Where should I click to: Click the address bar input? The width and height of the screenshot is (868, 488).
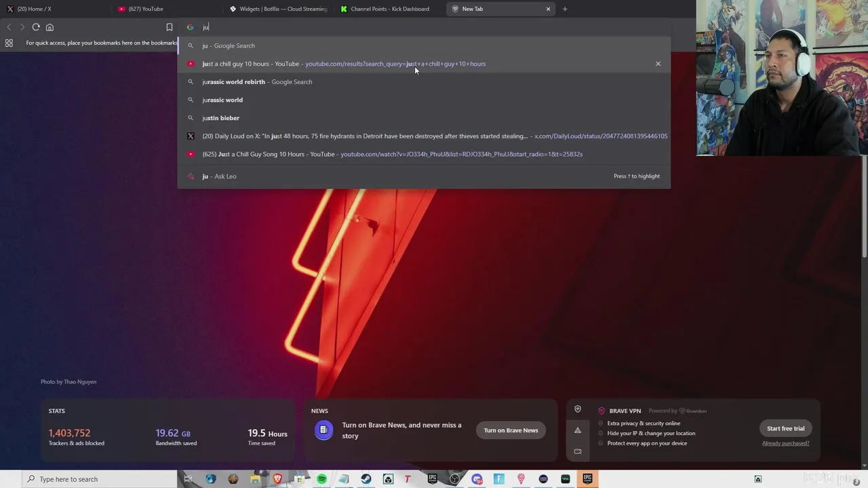click(424, 27)
